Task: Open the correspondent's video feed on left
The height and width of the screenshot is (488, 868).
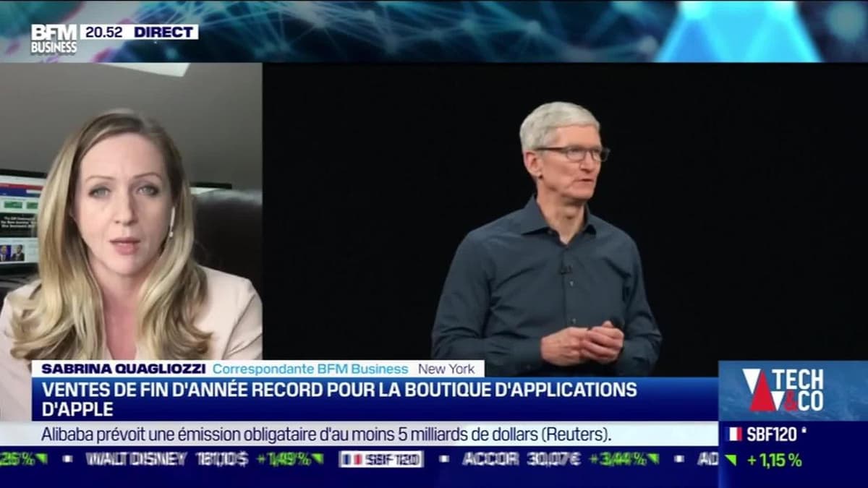Action: 131,211
